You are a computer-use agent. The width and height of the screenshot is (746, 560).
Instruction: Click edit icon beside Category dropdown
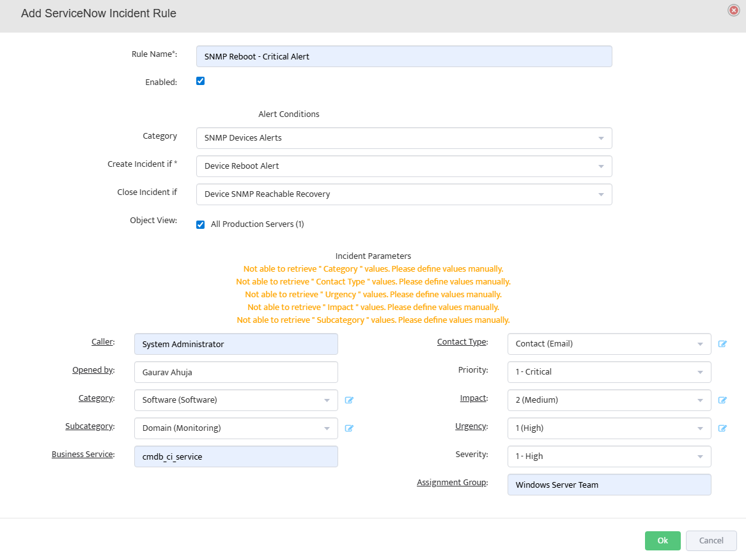(349, 400)
